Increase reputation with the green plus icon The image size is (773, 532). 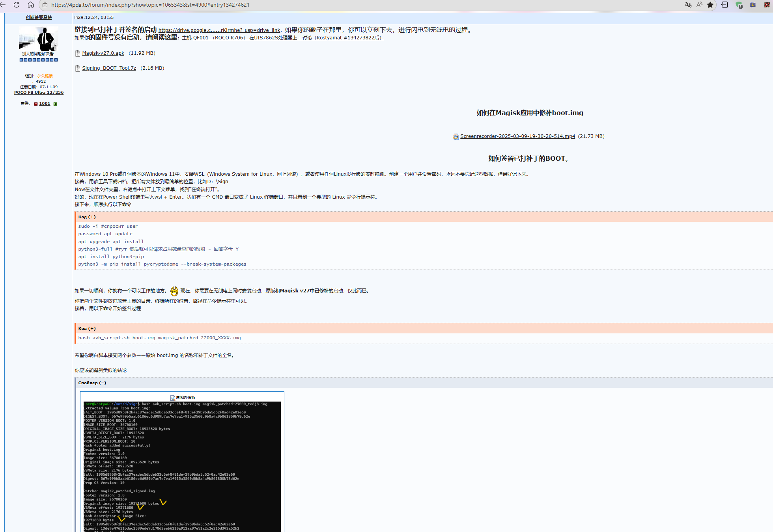click(55, 104)
